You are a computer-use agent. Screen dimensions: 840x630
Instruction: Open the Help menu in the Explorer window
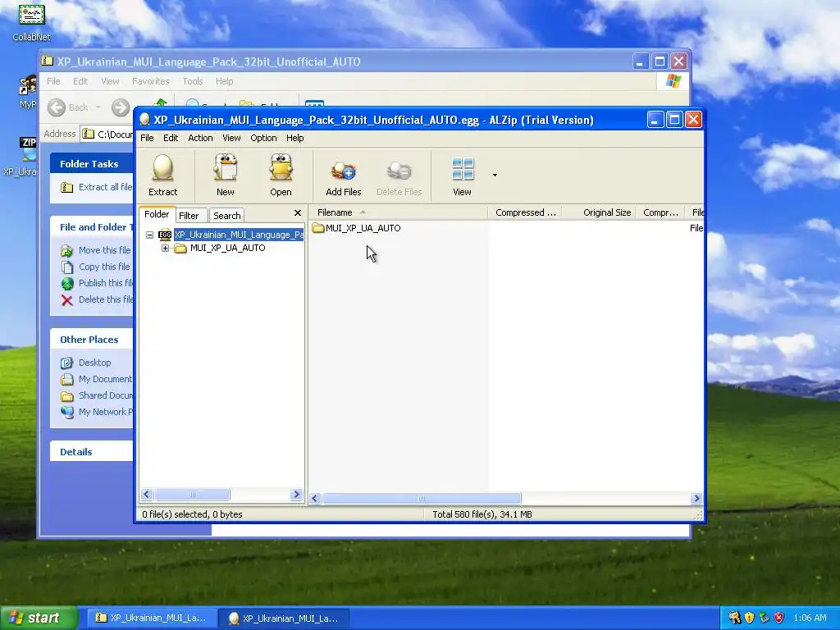point(225,81)
